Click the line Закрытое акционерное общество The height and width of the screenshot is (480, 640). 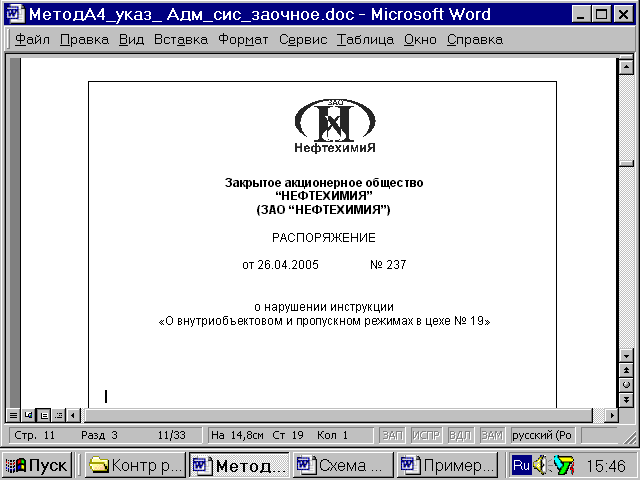(x=324, y=182)
